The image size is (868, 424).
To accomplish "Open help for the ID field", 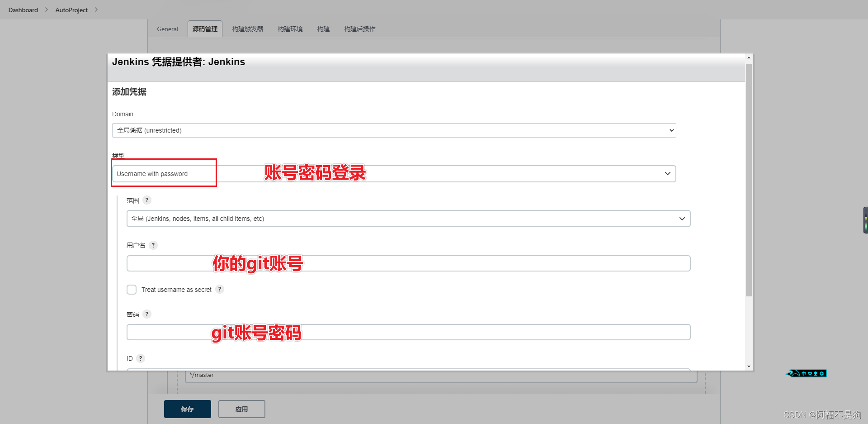I will 141,358.
